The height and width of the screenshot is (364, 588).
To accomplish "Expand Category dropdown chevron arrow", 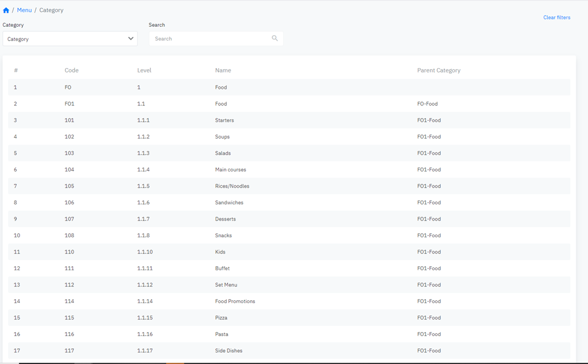I will (130, 38).
